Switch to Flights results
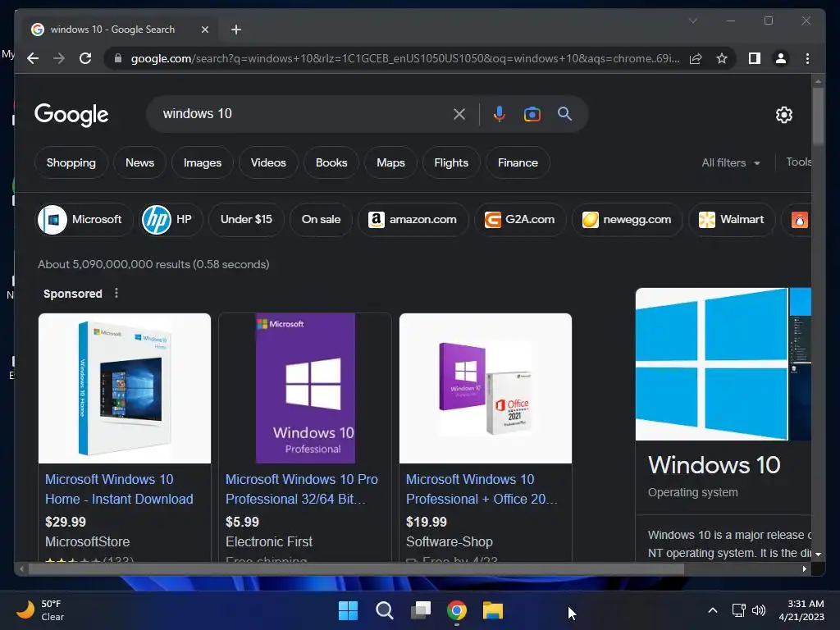This screenshot has height=630, width=840. click(451, 163)
